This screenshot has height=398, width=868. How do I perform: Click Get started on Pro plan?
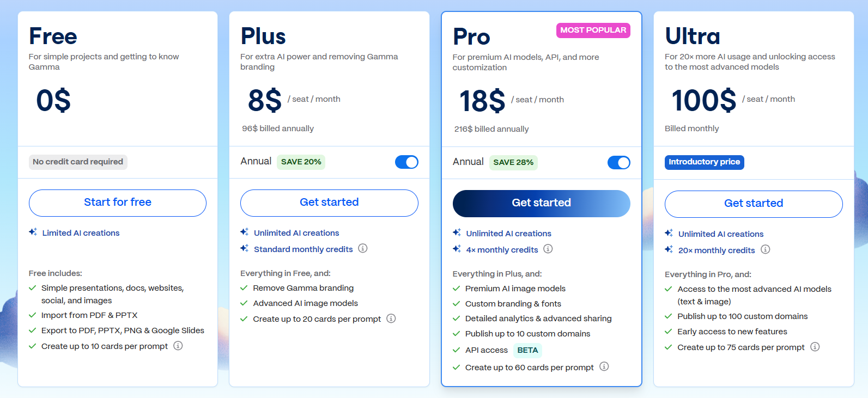click(542, 203)
